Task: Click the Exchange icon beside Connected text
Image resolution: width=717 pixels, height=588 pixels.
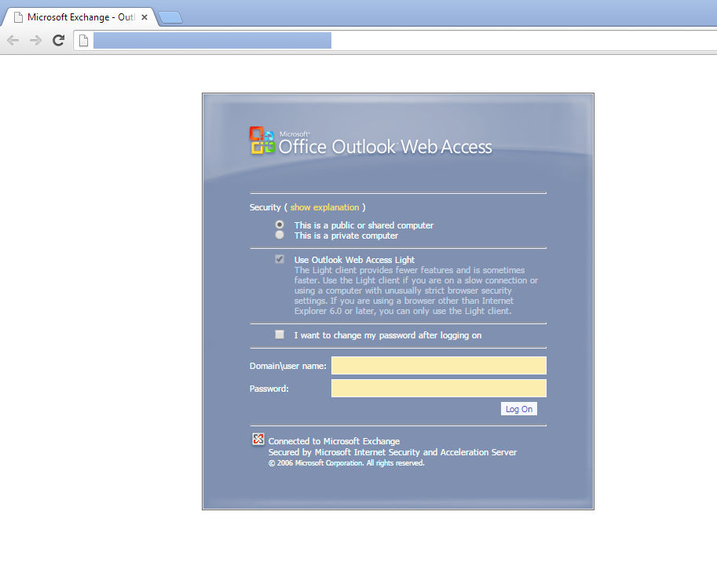Action: pyautogui.click(x=258, y=440)
